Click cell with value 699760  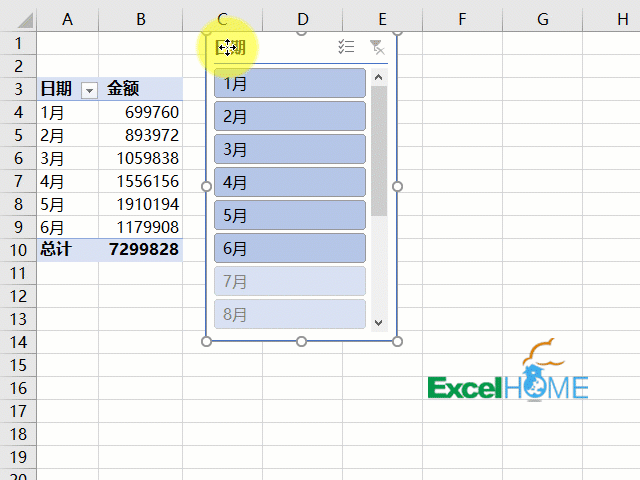(x=141, y=112)
